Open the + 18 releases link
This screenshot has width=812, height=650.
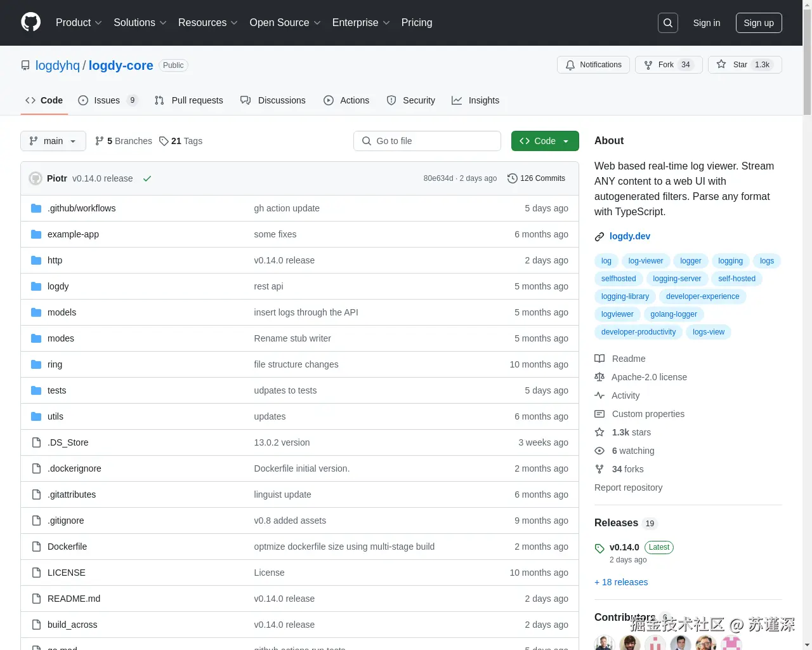621,582
